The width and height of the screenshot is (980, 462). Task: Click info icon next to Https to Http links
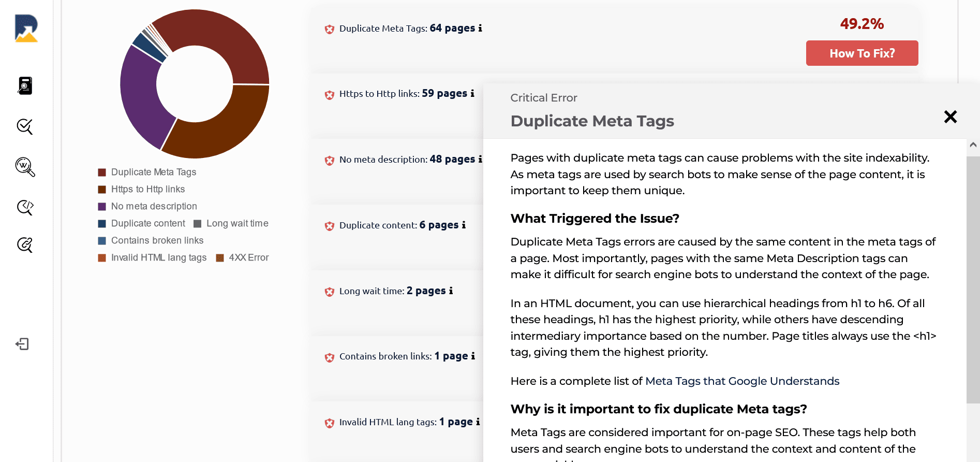click(x=472, y=93)
